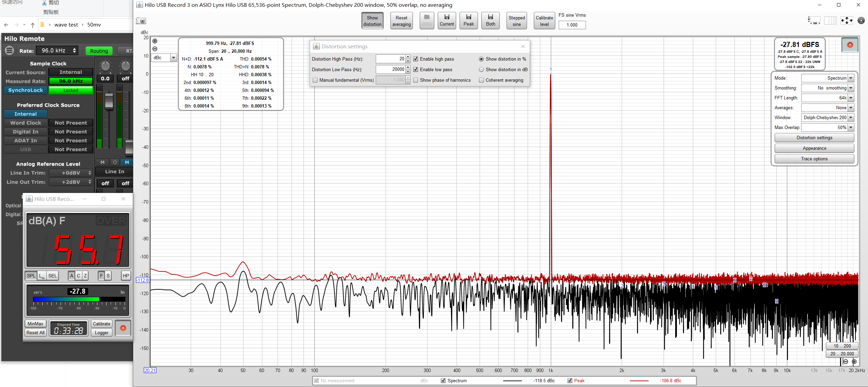Zoom out vertical axis with minus magnifier
Screen dimensions: 868x387
coord(155,49)
